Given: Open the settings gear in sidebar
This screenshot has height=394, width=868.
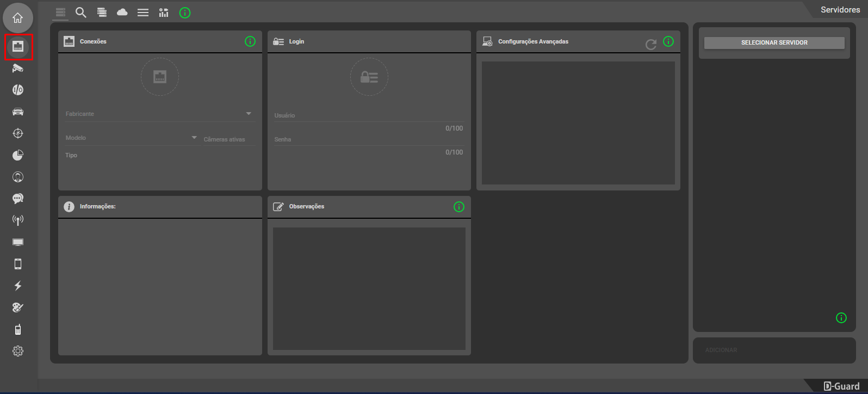Looking at the screenshot, I should click(18, 351).
